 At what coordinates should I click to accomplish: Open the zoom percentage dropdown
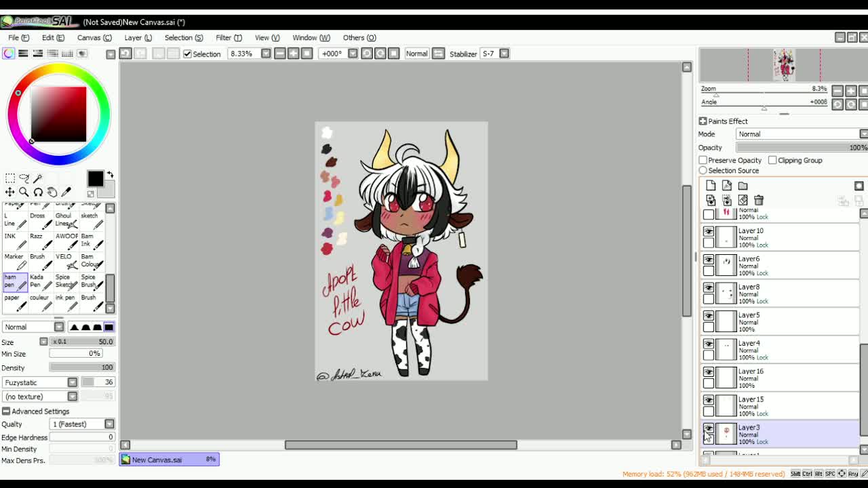tap(266, 54)
